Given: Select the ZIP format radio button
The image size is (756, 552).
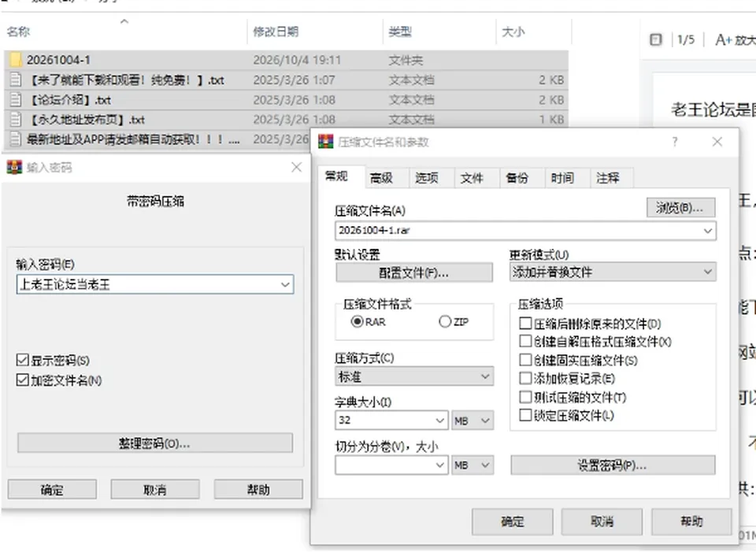Looking at the screenshot, I should click(x=444, y=321).
